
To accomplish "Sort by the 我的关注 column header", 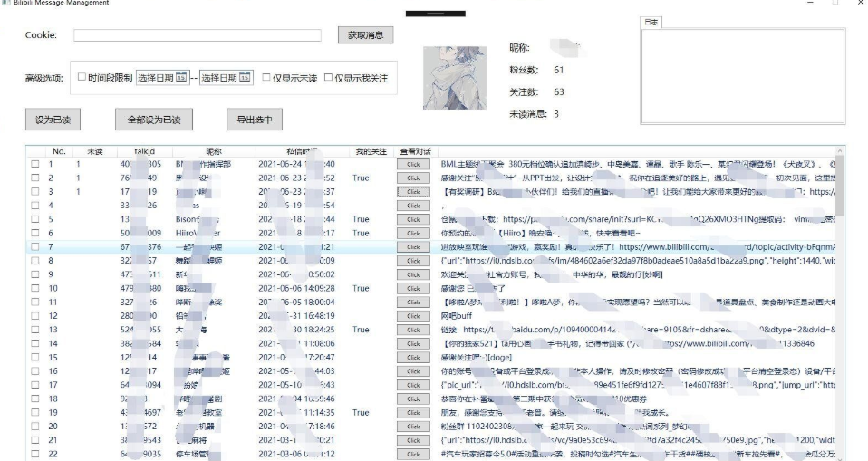I will pos(371,151).
